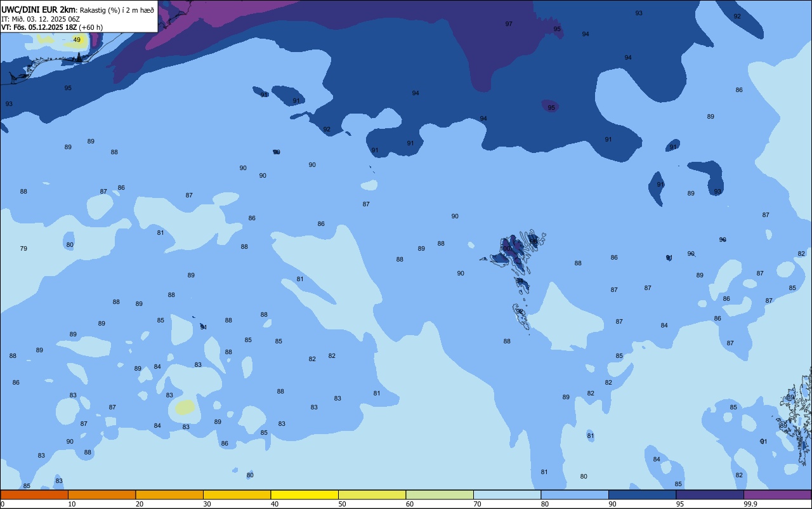Click the light blue 80–90 legend swatch
The height and width of the screenshot is (509, 812).
click(575, 494)
